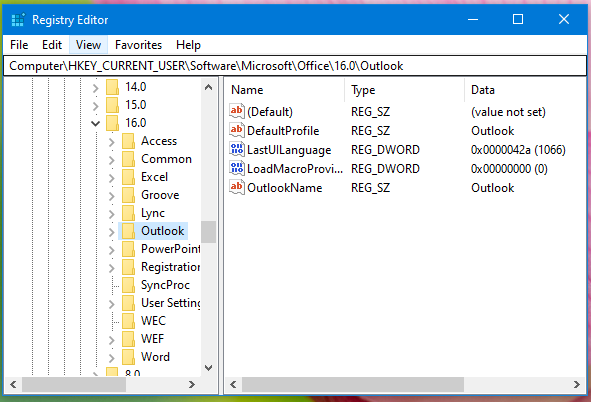Click REG_SZ type of OutlookName row
The height and width of the screenshot is (402, 591).
[370, 187]
